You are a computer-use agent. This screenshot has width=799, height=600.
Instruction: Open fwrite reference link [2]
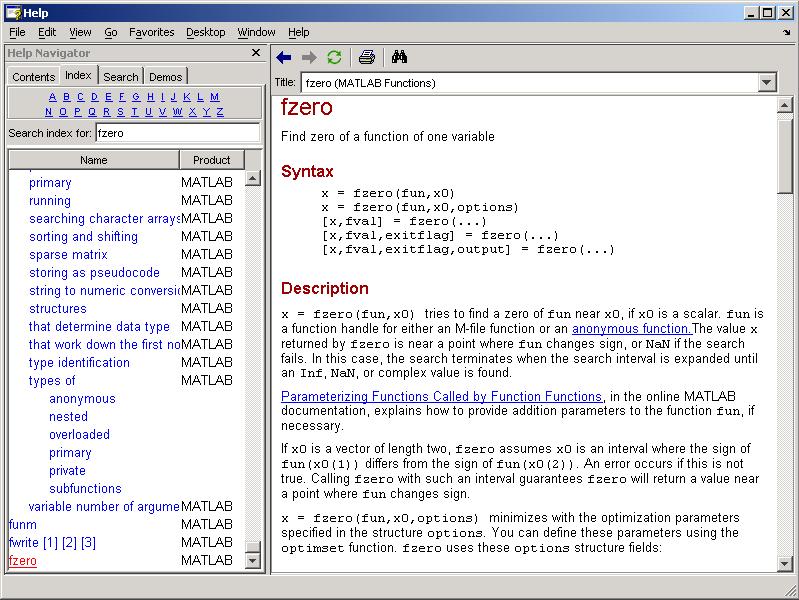[69, 542]
